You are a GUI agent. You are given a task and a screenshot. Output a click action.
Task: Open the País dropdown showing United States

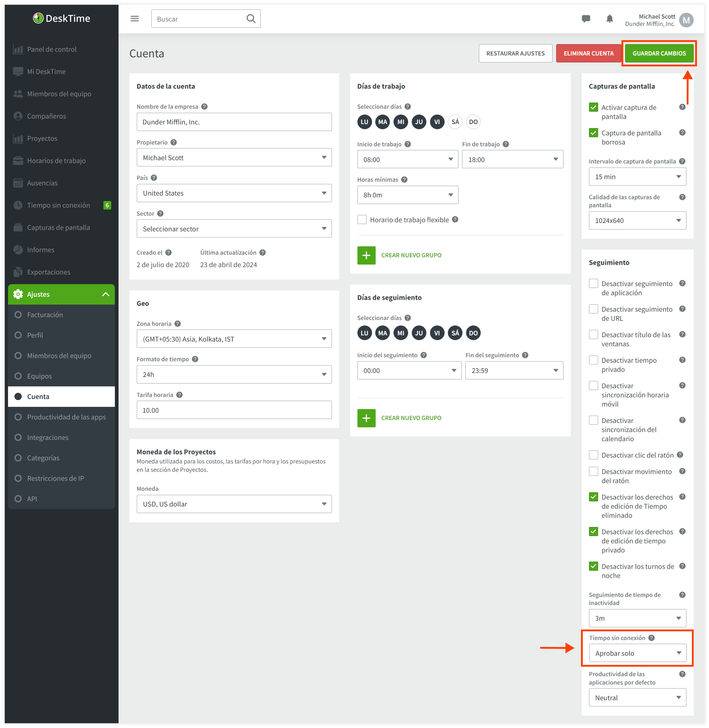tap(234, 193)
